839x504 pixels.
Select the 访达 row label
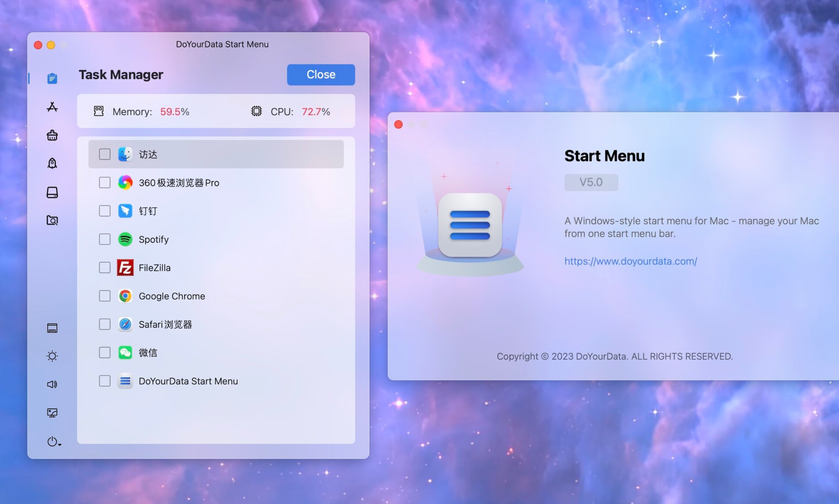(148, 155)
